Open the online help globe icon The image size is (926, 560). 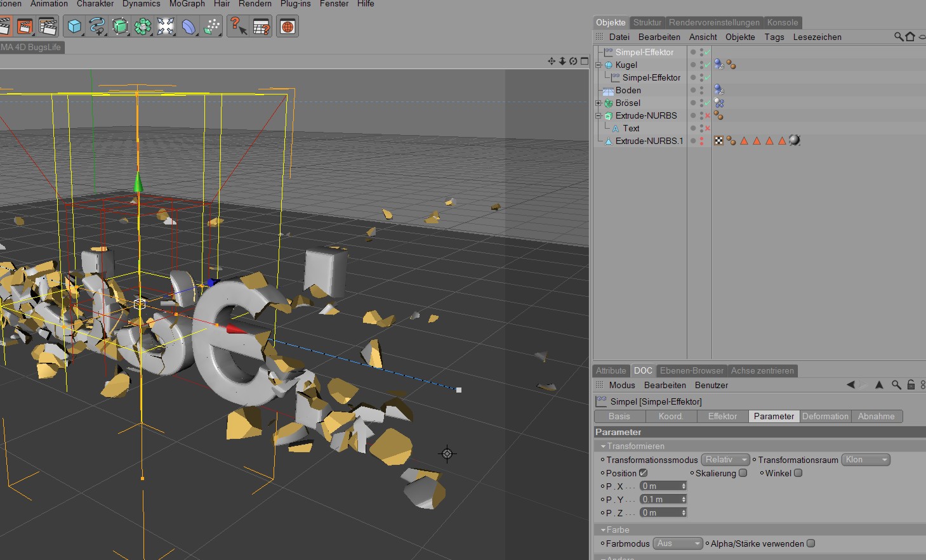click(x=288, y=27)
